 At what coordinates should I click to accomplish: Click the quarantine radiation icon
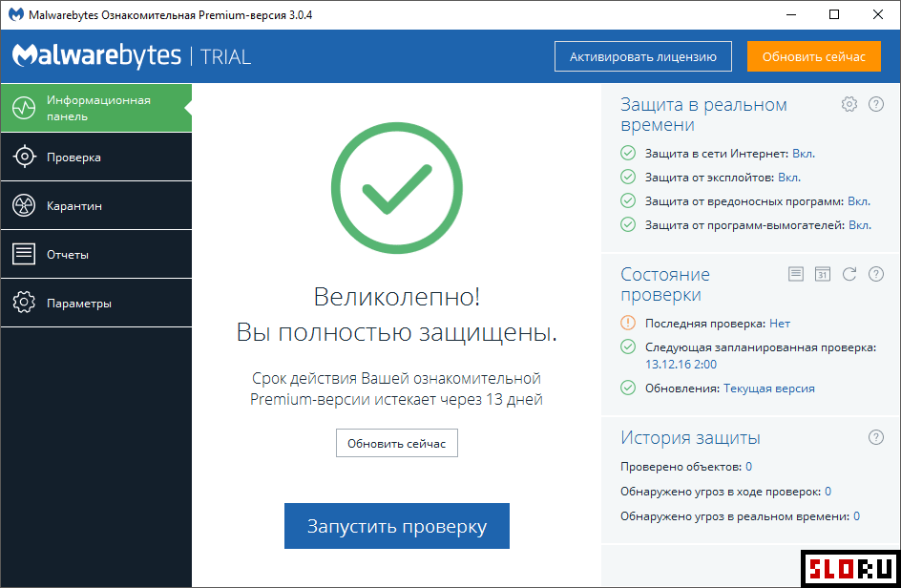(x=24, y=205)
